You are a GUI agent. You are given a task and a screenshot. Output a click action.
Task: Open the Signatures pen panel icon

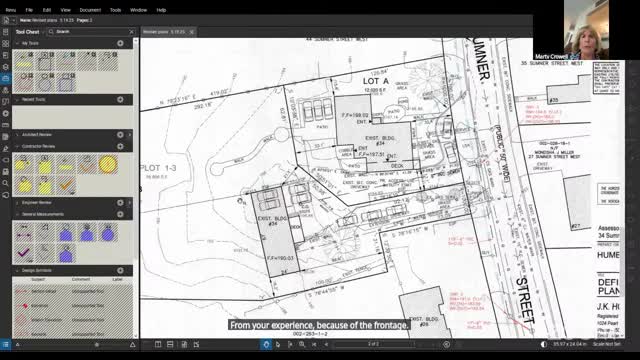[x=6, y=149]
